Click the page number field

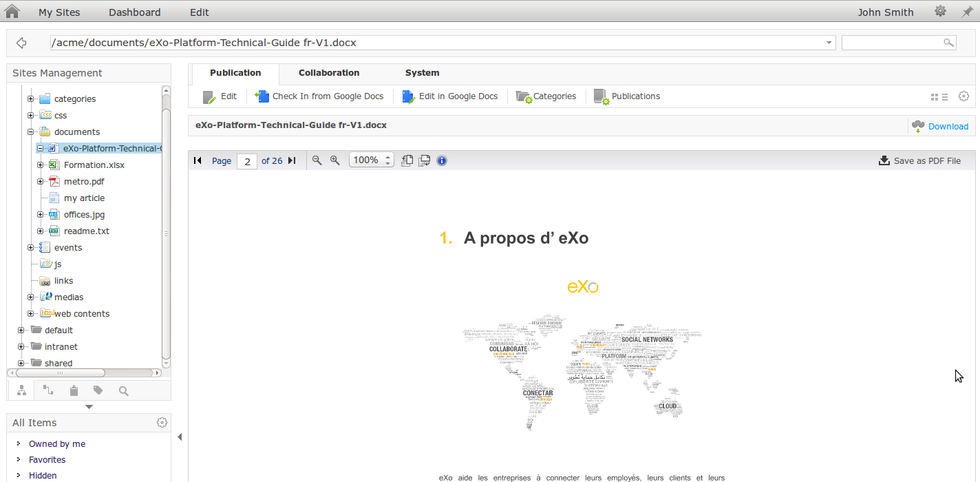coord(247,161)
